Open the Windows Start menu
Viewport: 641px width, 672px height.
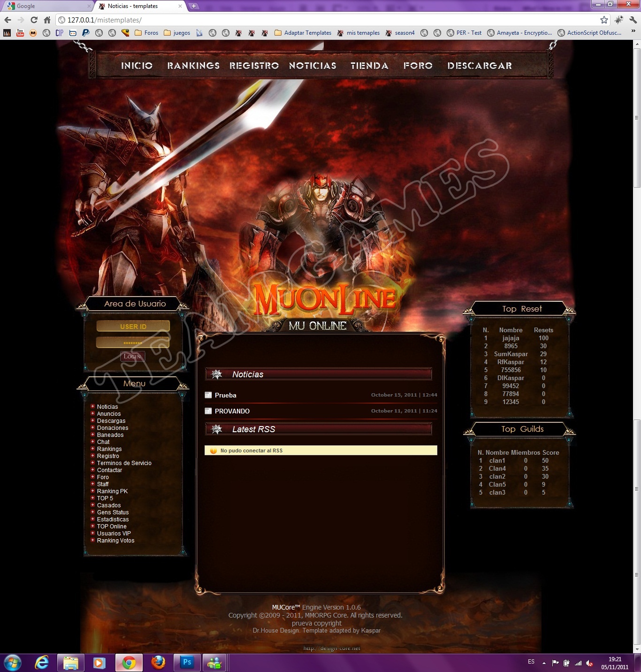pos(12,663)
